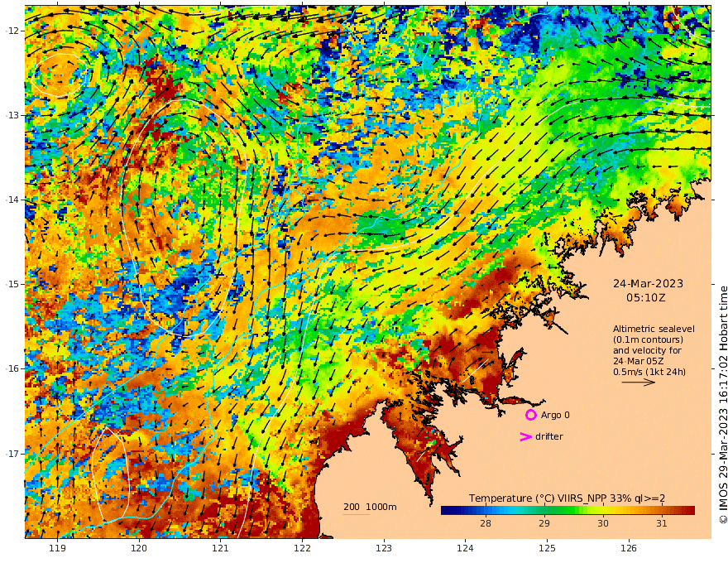Click the 'drifter' legend label
This screenshot has width=728, height=563.
coord(549,436)
